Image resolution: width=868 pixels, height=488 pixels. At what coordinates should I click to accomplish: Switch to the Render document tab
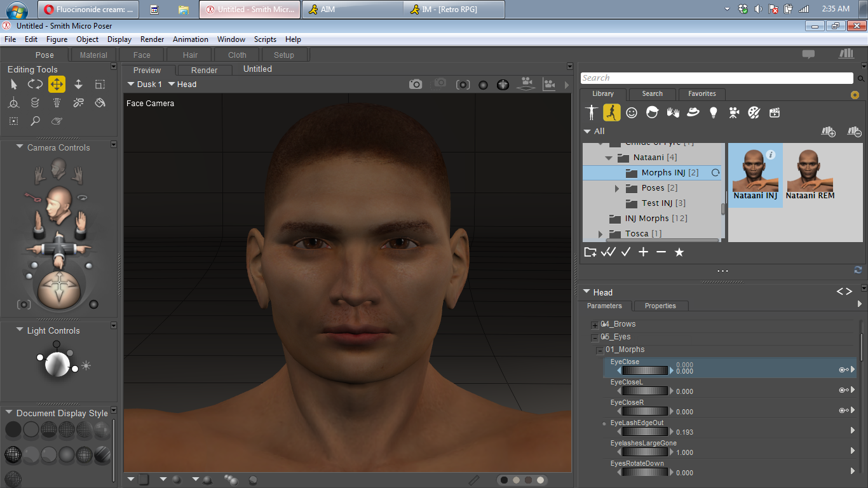pos(204,71)
